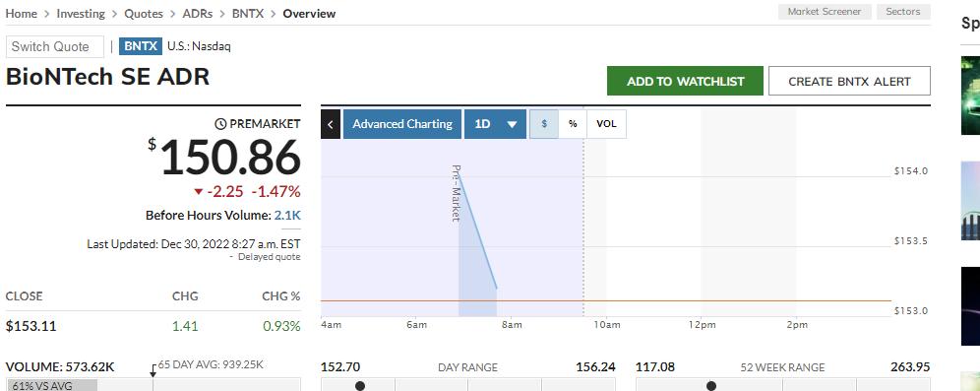Click the day range dot marker
The width and height of the screenshot is (980, 391).
point(360,386)
